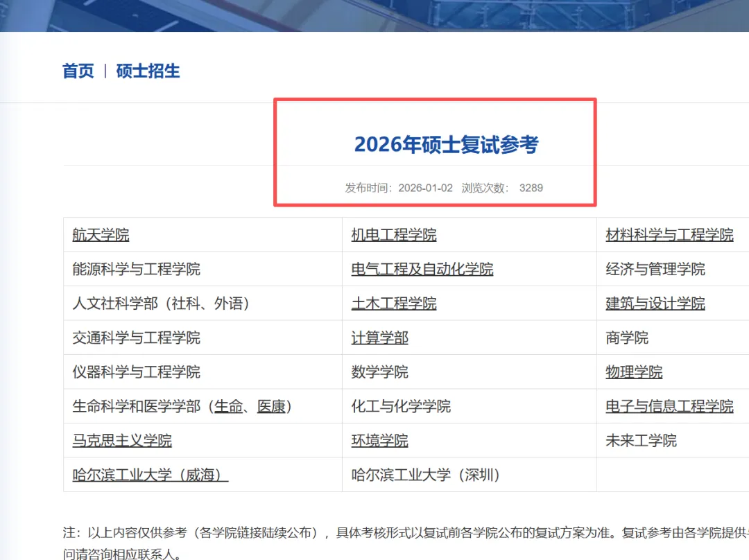Click 数学学院 cell text
The width and height of the screenshot is (749, 560).
pos(380,372)
